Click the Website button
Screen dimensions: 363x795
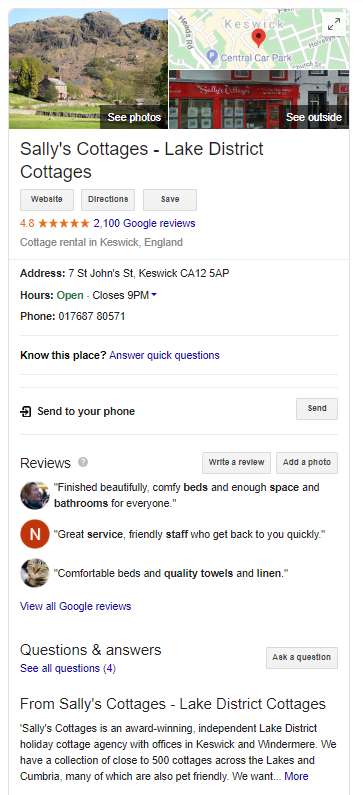tap(47, 200)
